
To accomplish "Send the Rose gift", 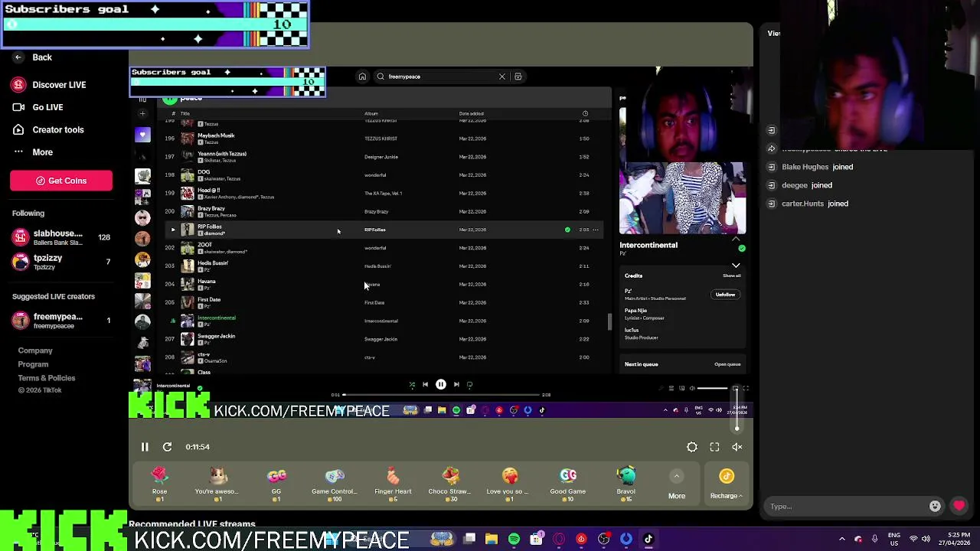I will [159, 484].
